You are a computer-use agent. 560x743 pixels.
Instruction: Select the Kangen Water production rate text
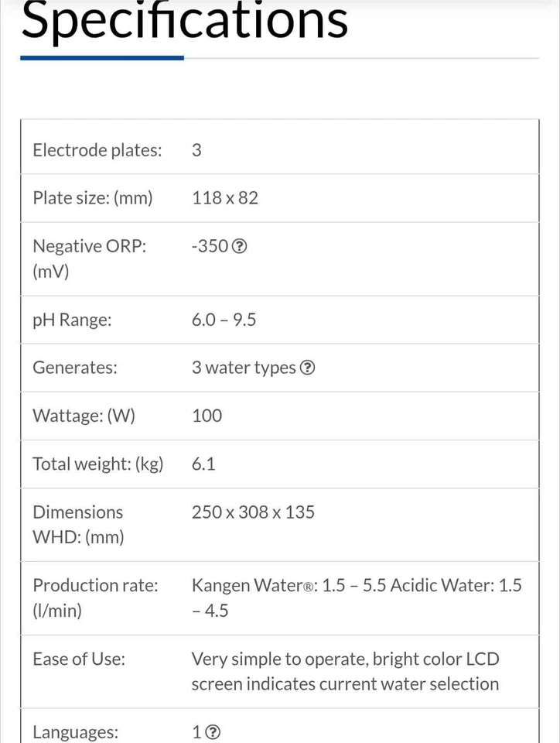click(x=357, y=597)
